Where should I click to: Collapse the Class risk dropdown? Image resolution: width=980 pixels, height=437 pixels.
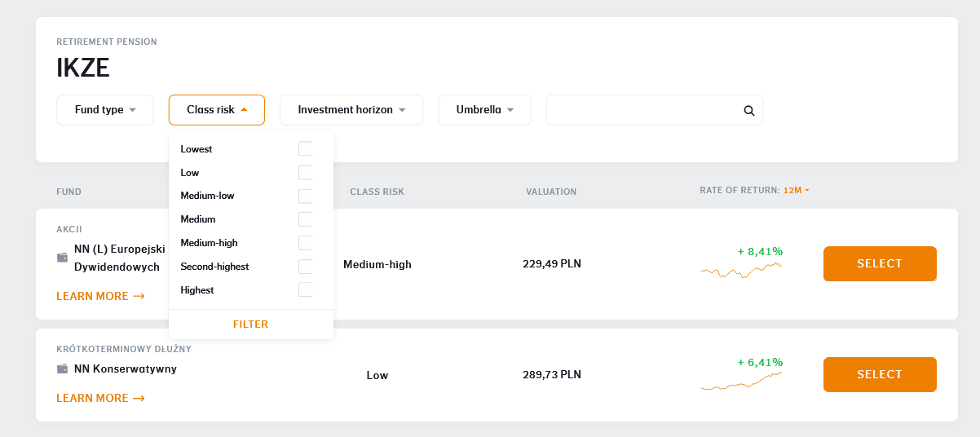point(217,110)
